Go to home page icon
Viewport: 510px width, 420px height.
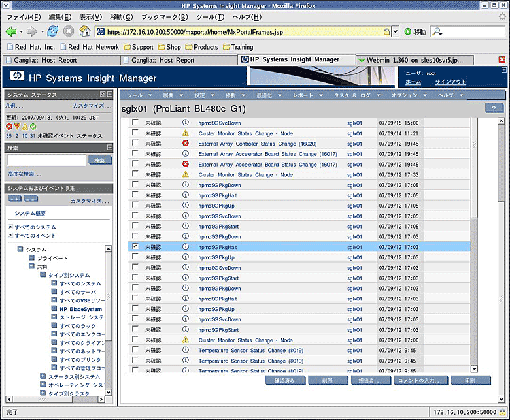(85, 31)
